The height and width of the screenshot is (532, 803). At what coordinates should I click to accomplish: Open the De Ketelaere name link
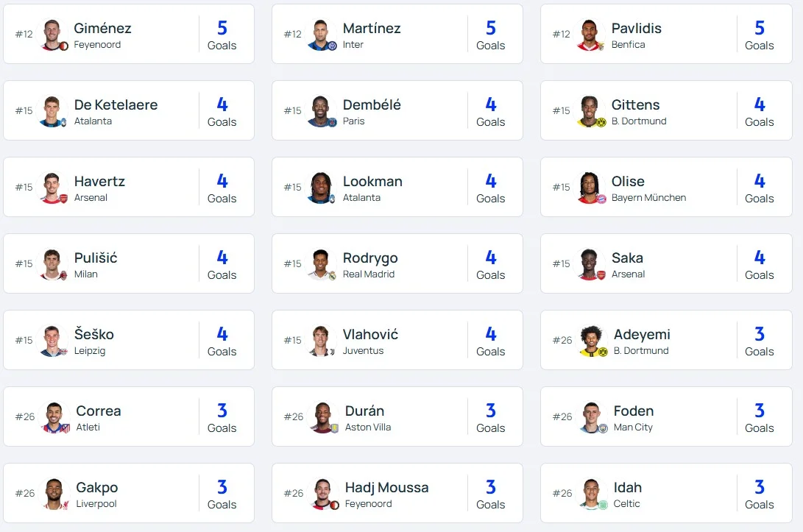click(116, 105)
